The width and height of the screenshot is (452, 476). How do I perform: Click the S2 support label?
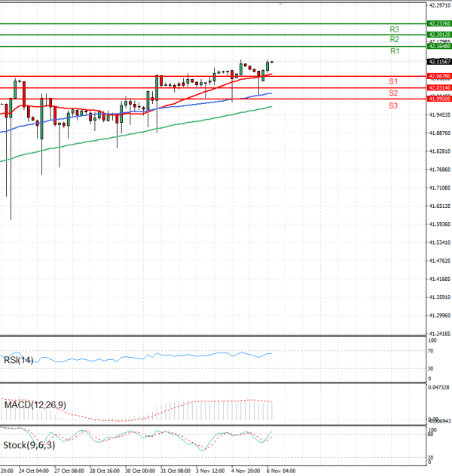[x=393, y=93]
